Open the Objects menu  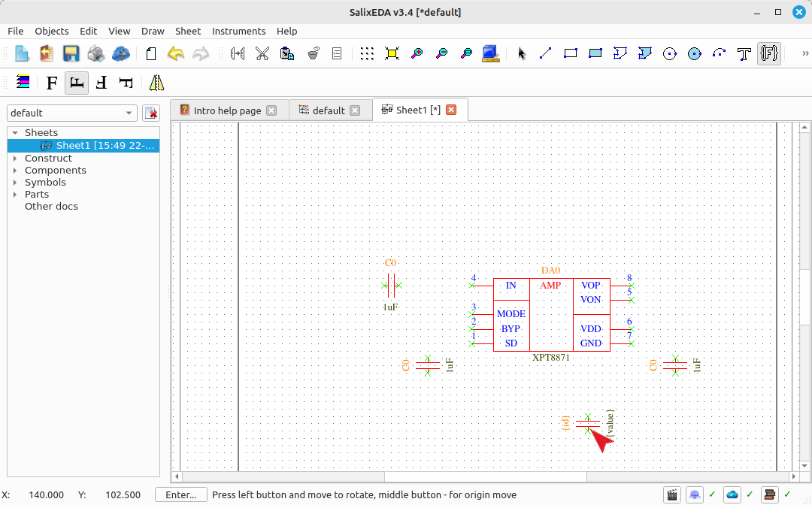51,31
